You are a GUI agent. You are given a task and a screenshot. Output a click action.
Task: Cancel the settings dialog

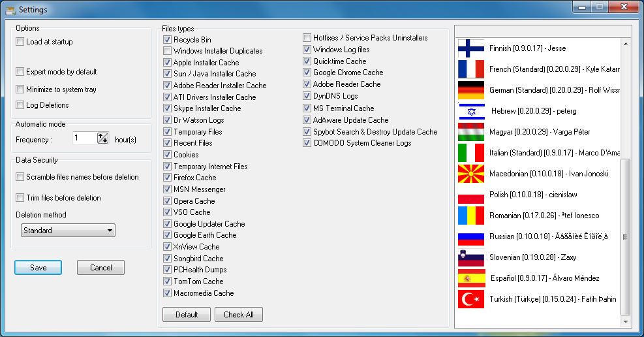coord(100,268)
